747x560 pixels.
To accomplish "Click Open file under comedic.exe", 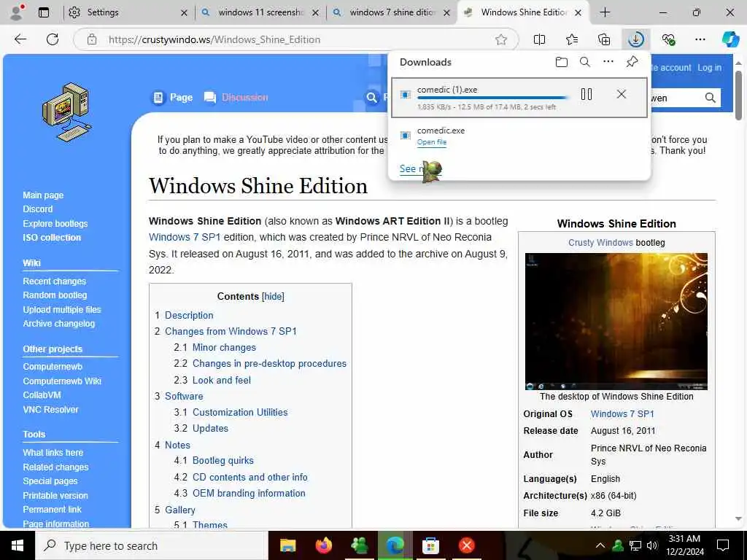I will (432, 142).
